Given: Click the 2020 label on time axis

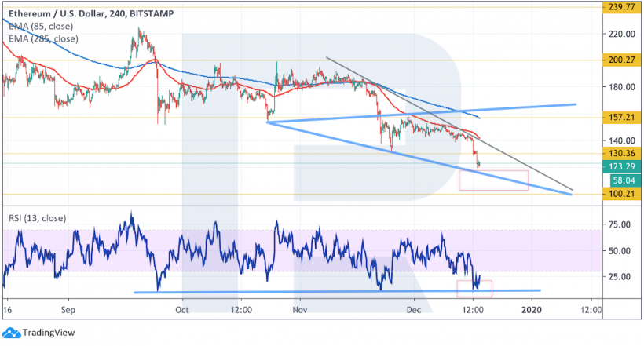Looking at the screenshot, I should pyautogui.click(x=532, y=311).
